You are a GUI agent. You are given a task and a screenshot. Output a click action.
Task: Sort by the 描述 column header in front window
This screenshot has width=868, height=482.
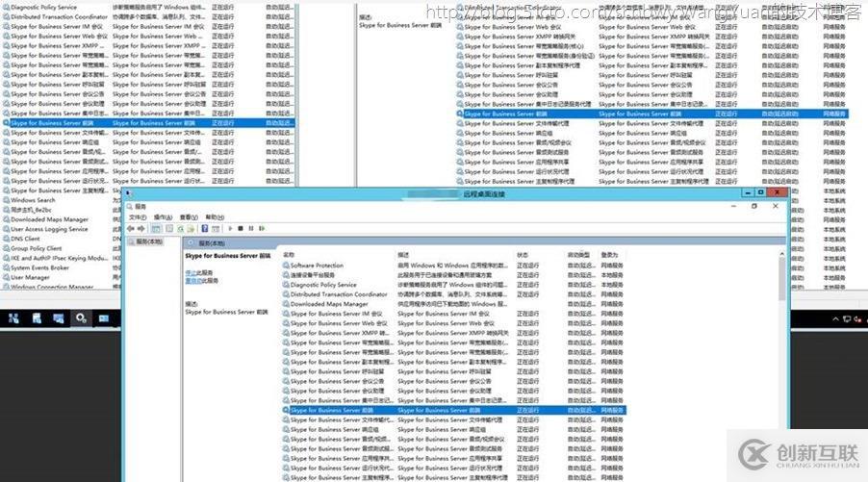[x=403, y=255]
